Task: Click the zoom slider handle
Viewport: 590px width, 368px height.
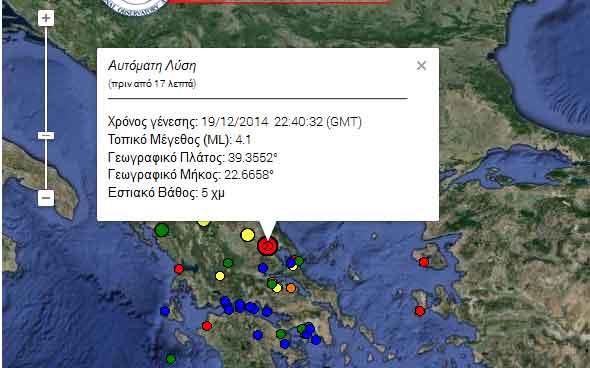Action: 46,135
